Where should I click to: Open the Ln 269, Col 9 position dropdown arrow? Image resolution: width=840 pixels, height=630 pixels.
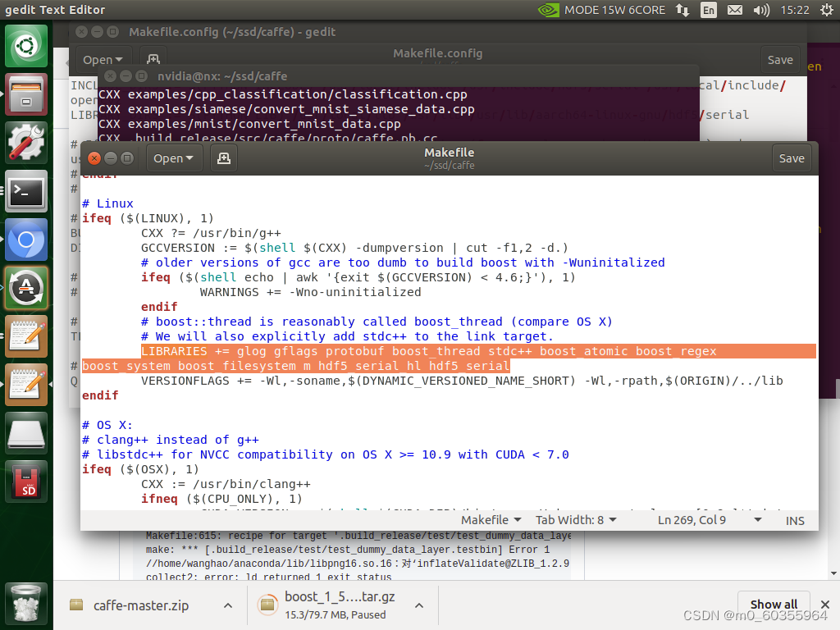point(757,520)
